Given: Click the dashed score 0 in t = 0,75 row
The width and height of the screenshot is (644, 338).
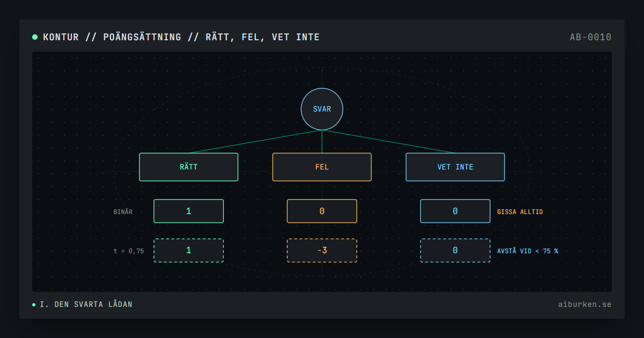Looking at the screenshot, I should tap(455, 251).
